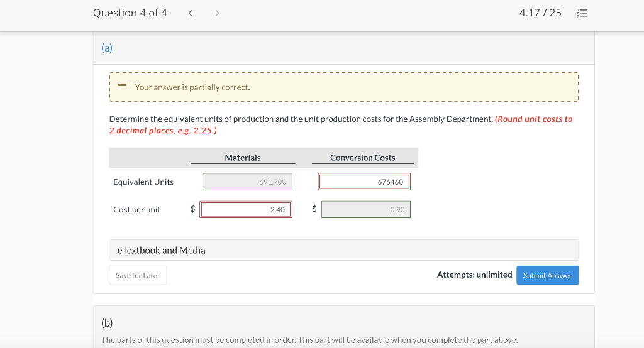Image resolution: width=644 pixels, height=348 pixels.
Task: Click the Conversion Costs Equivalent Units field
Action: [364, 182]
